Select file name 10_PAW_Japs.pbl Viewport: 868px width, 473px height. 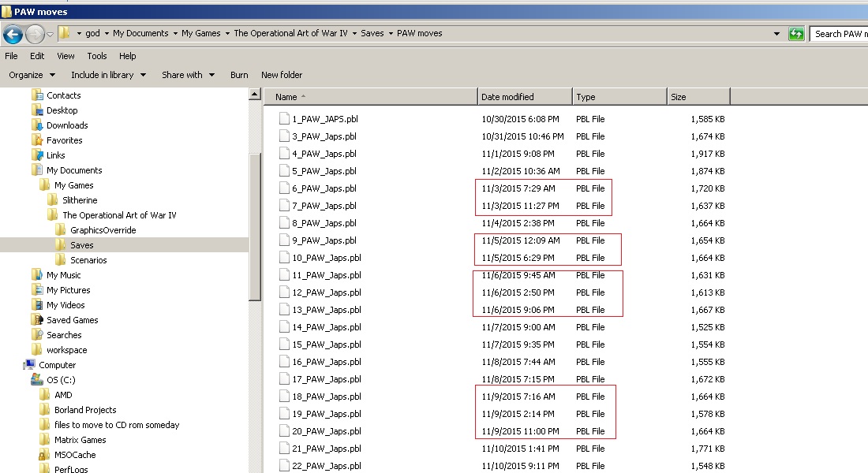point(327,258)
